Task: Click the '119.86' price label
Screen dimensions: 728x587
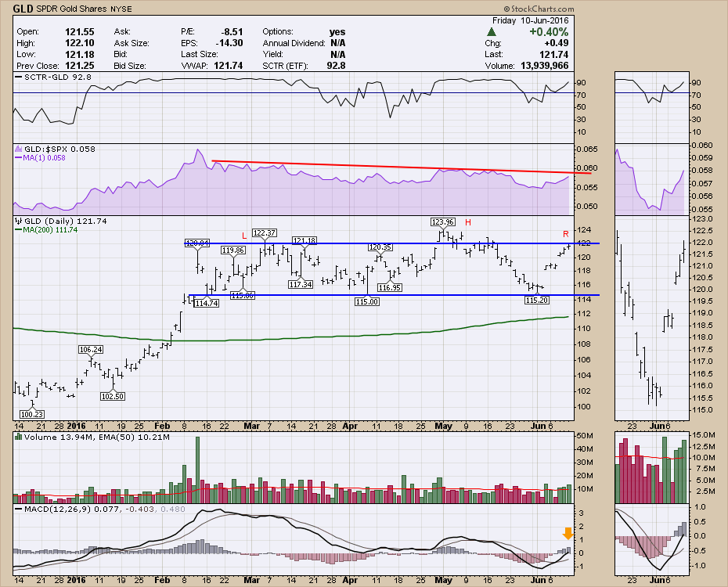Action: point(233,250)
